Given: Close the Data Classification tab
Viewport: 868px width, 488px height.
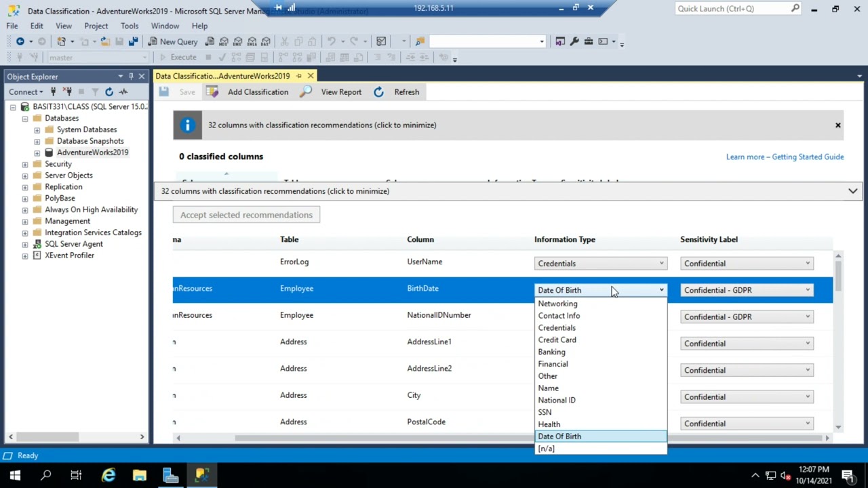Looking at the screenshot, I should tap(311, 76).
